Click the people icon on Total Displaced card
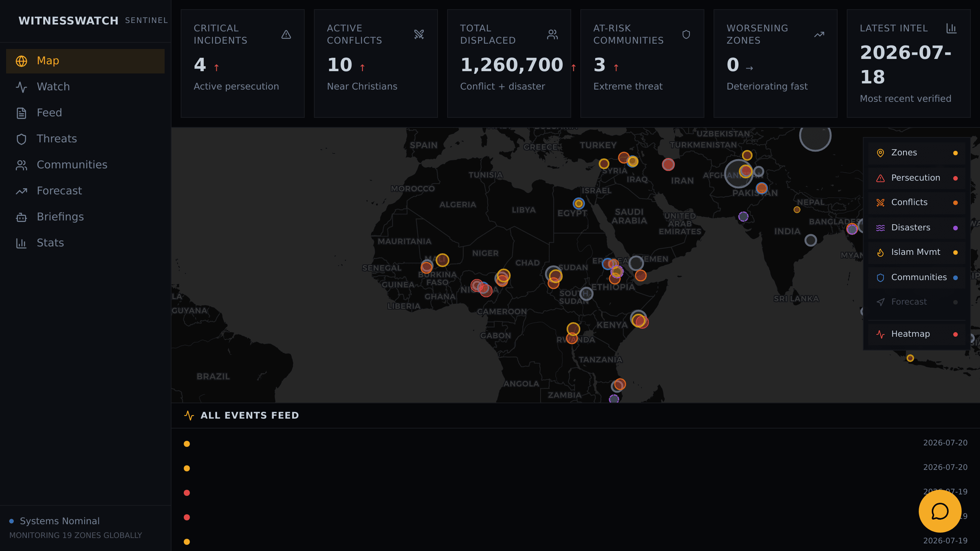Image resolution: width=980 pixels, height=551 pixels. point(552,34)
